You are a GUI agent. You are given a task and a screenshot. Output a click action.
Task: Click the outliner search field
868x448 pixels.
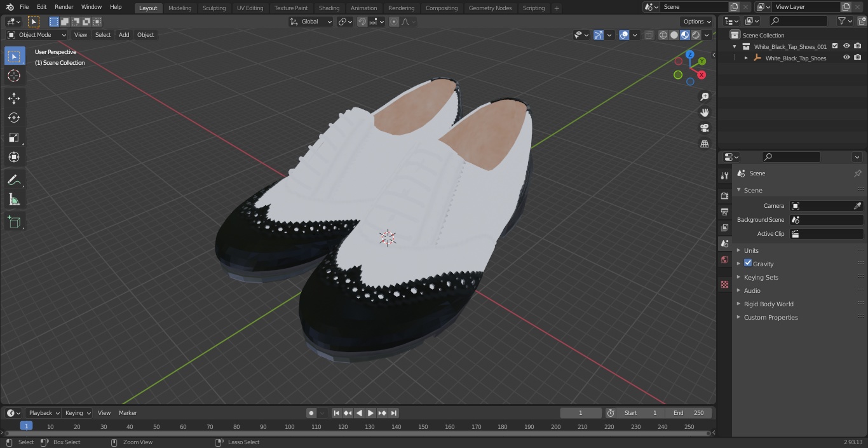point(797,21)
